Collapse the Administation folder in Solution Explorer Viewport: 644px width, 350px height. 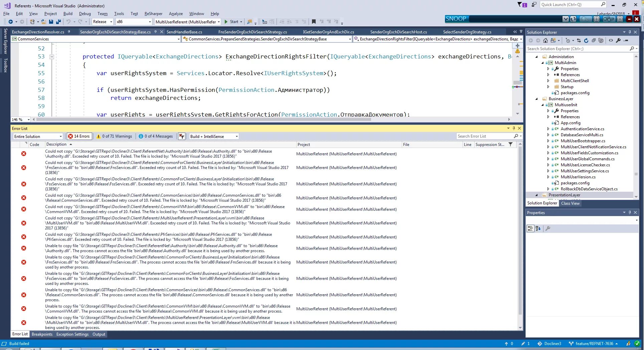[x=537, y=57]
